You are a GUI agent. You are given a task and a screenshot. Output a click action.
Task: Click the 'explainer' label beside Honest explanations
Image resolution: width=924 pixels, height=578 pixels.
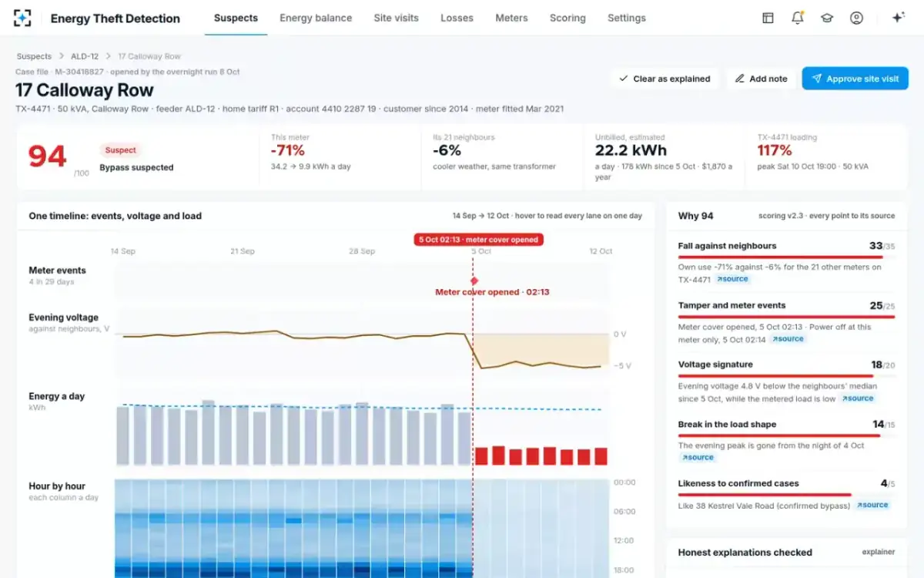tap(879, 553)
